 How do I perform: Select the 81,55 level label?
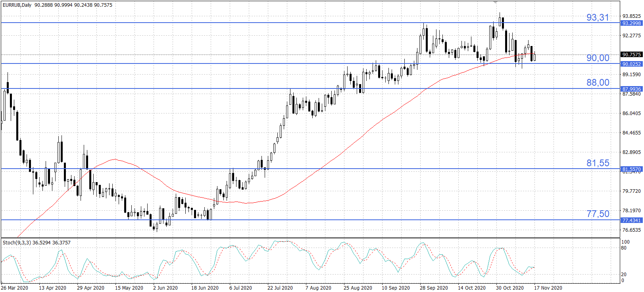[598, 163]
